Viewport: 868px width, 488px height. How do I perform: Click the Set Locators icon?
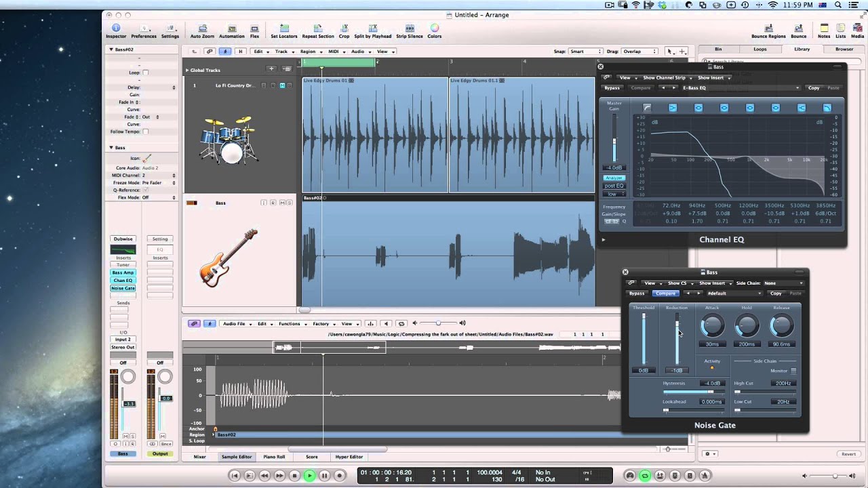coord(283,31)
